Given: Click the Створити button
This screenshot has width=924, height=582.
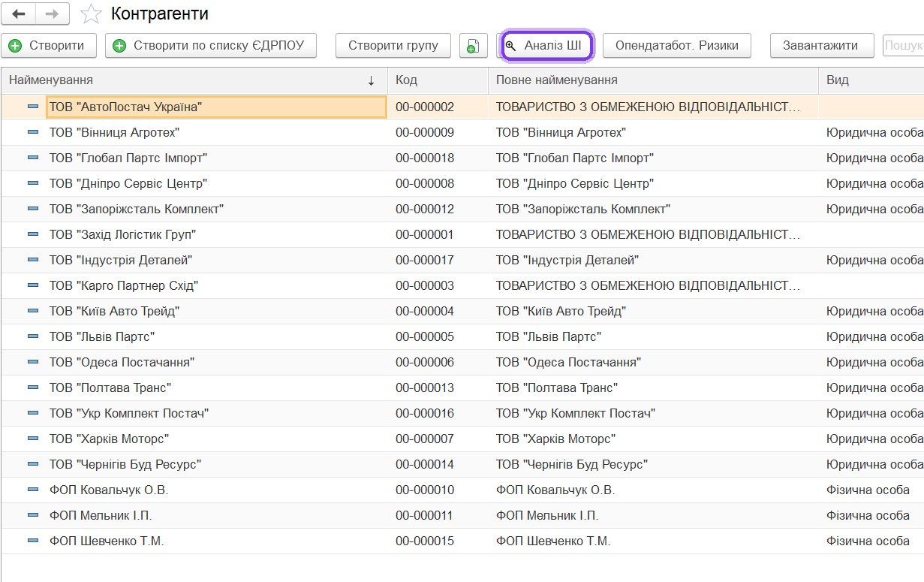Looking at the screenshot, I should (x=50, y=46).
